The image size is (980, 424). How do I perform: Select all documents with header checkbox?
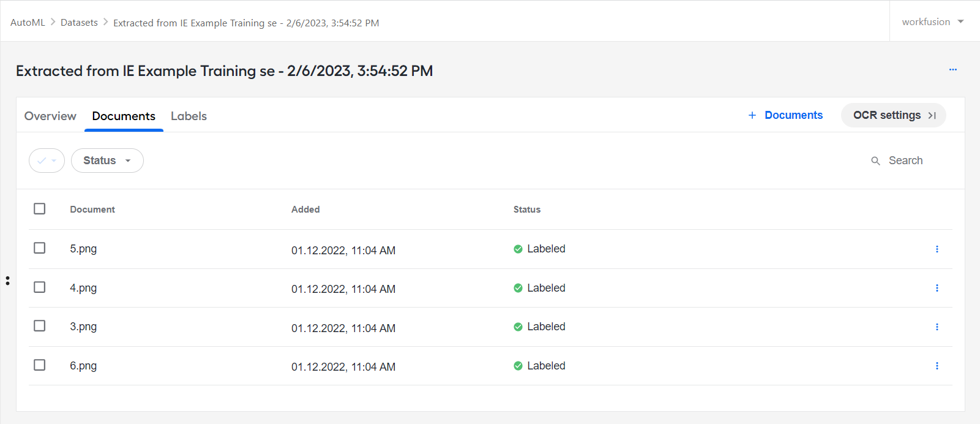click(40, 209)
